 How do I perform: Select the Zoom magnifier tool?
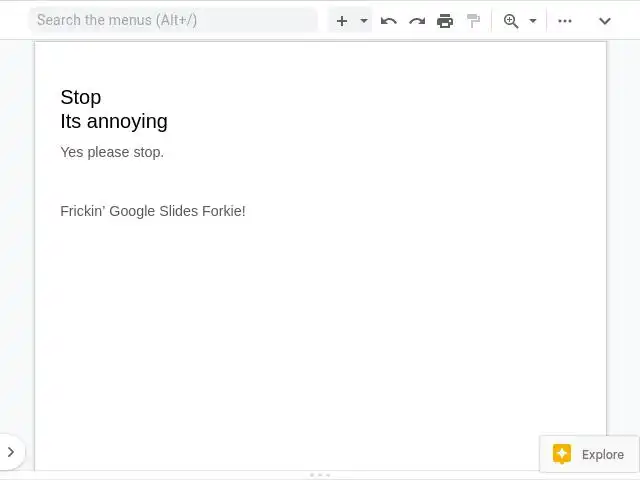[x=511, y=21]
